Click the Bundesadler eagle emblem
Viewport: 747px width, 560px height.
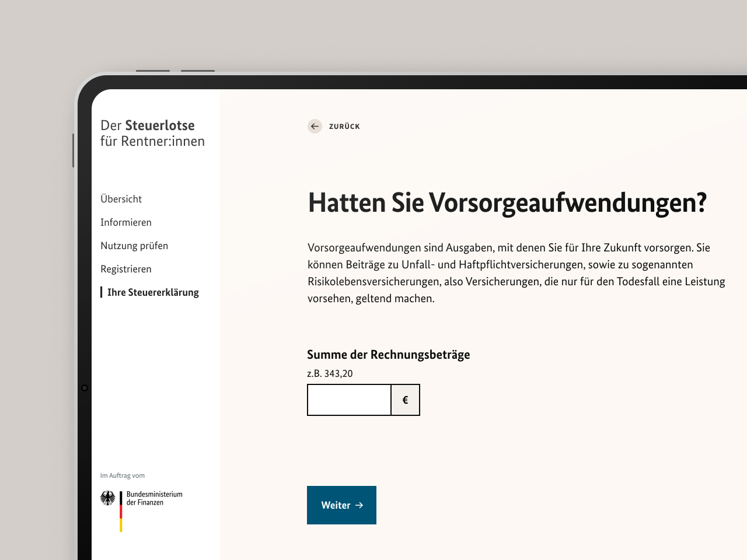click(x=109, y=499)
